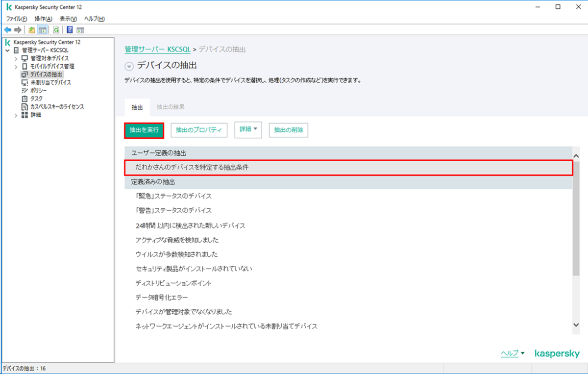The width and height of the screenshot is (588, 374).
Task: Click the ポリシー icon in tree
Action: (24, 91)
